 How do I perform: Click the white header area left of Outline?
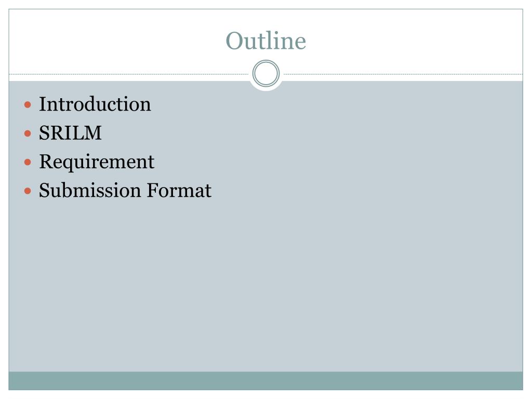pyautogui.click(x=115, y=41)
